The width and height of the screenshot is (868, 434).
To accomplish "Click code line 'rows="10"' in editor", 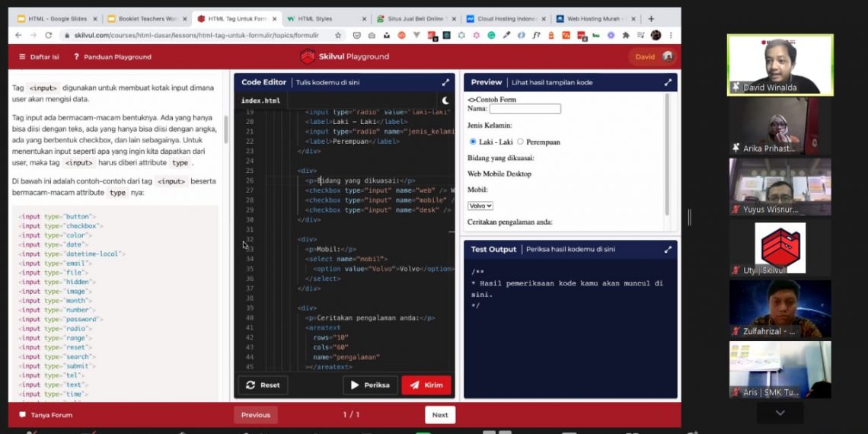I will (x=330, y=337).
